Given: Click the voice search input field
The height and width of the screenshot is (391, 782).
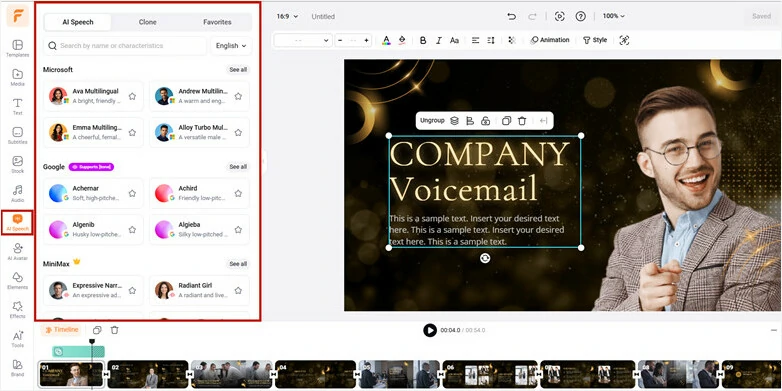Looking at the screenshot, I should (125, 45).
